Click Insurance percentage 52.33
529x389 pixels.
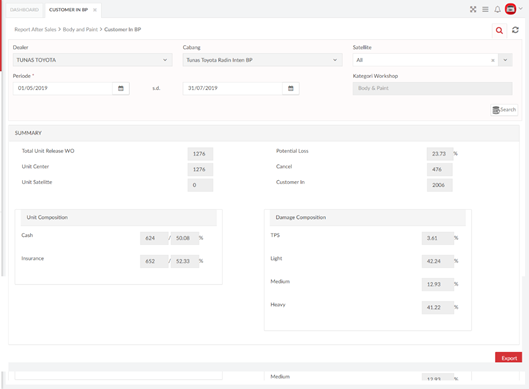tap(185, 261)
